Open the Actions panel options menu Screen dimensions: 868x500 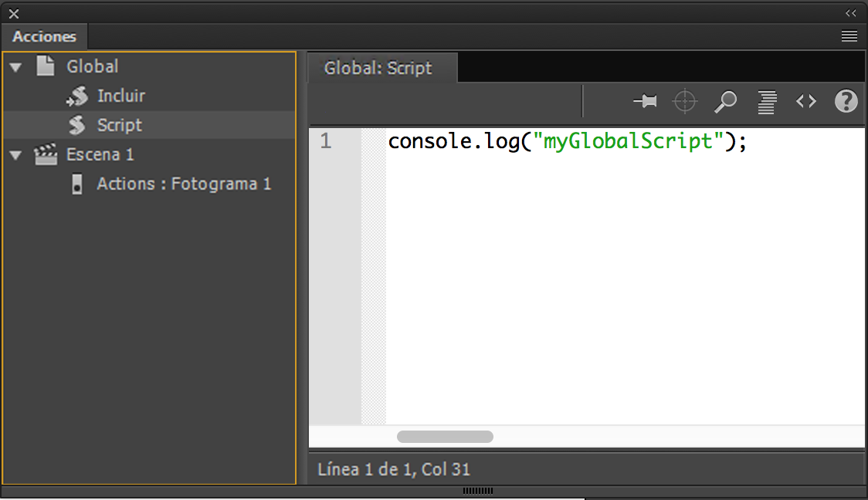coord(849,36)
